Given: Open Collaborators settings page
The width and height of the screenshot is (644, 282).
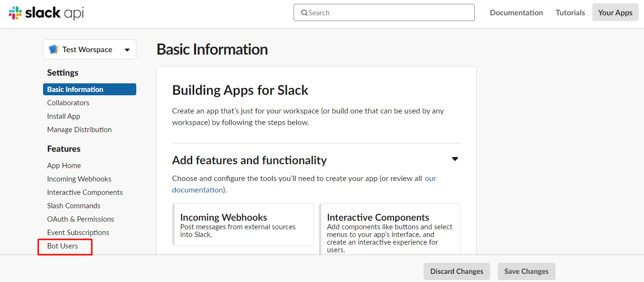Looking at the screenshot, I should point(68,103).
